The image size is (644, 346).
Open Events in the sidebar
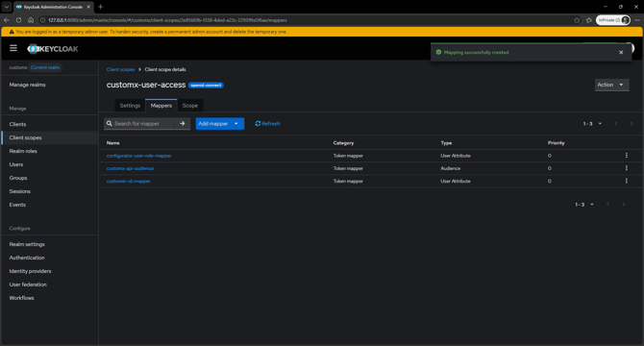pos(17,205)
